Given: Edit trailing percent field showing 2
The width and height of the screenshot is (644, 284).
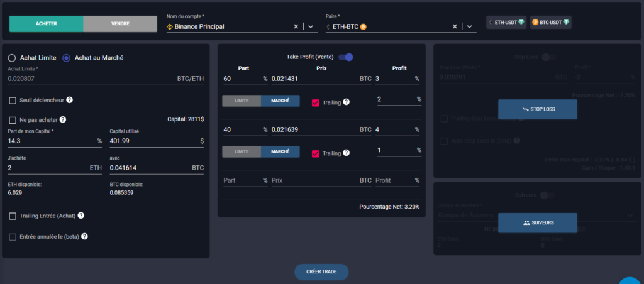Looking at the screenshot, I should pyautogui.click(x=399, y=99).
